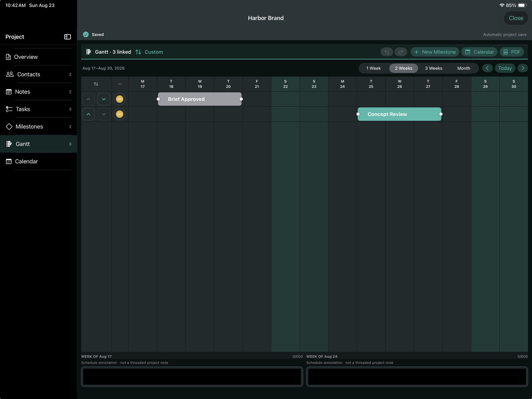Click the Gantt header chart icon
This screenshot has height=399, width=532.
pos(88,52)
